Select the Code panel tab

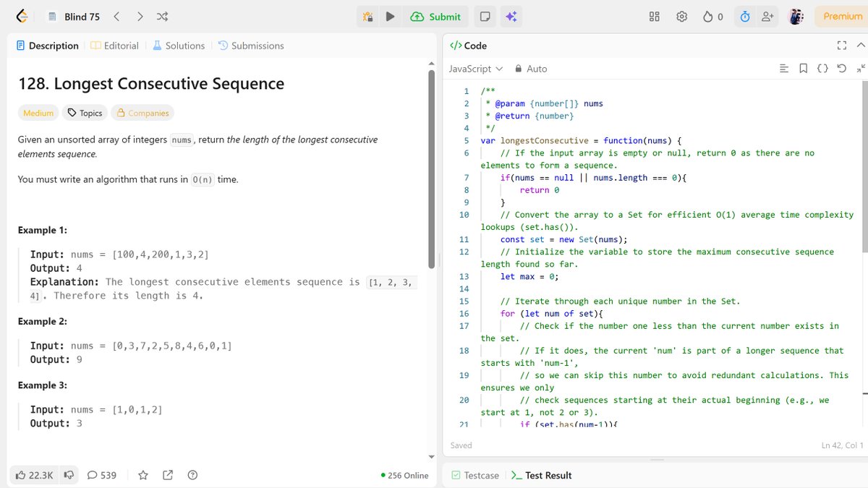(469, 46)
